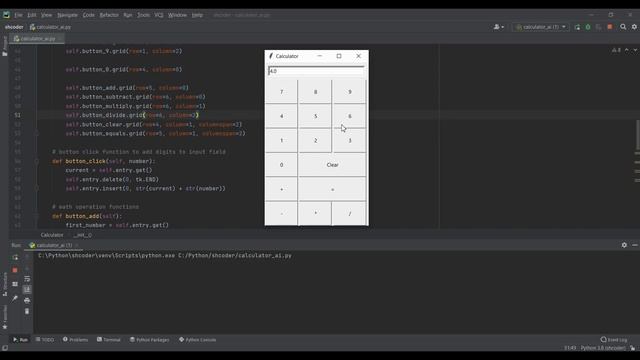
Task: Click the Search Everywhere magnifier icon
Action: (623, 27)
